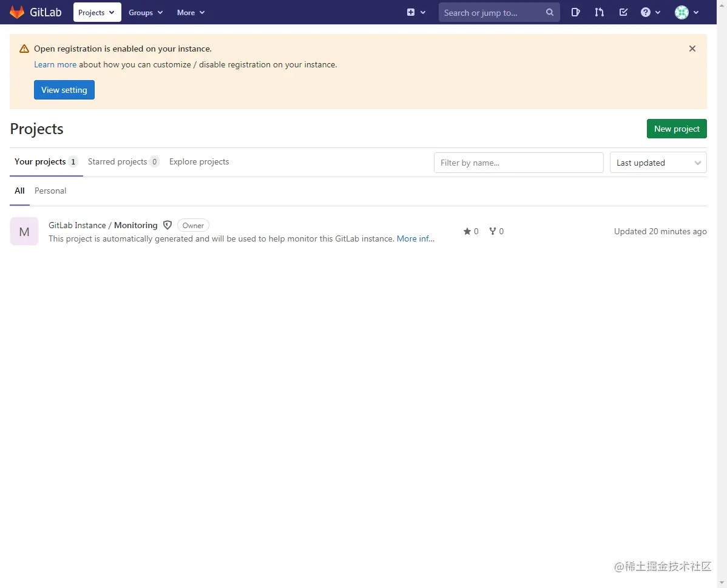Click the scrollbar down arrow

(x=722, y=583)
